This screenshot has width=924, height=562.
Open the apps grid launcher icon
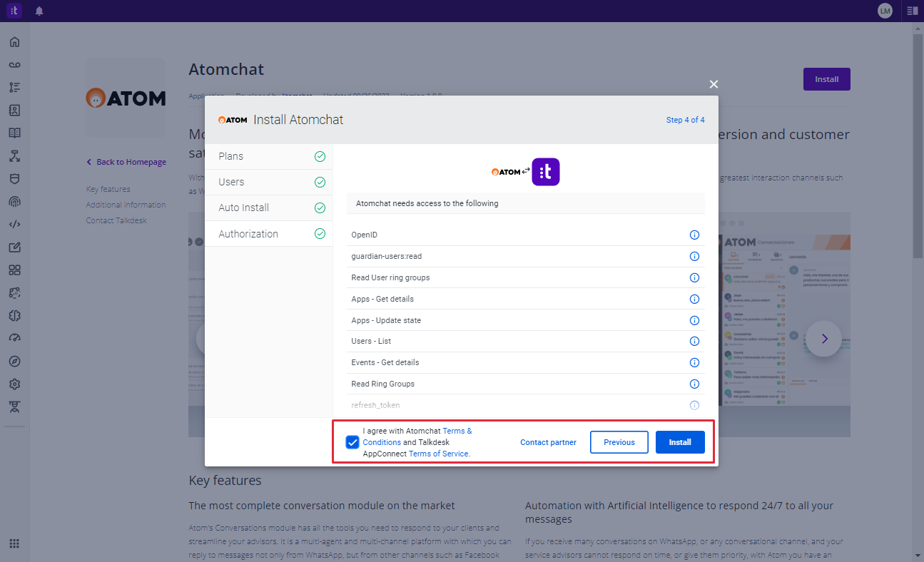point(14,543)
